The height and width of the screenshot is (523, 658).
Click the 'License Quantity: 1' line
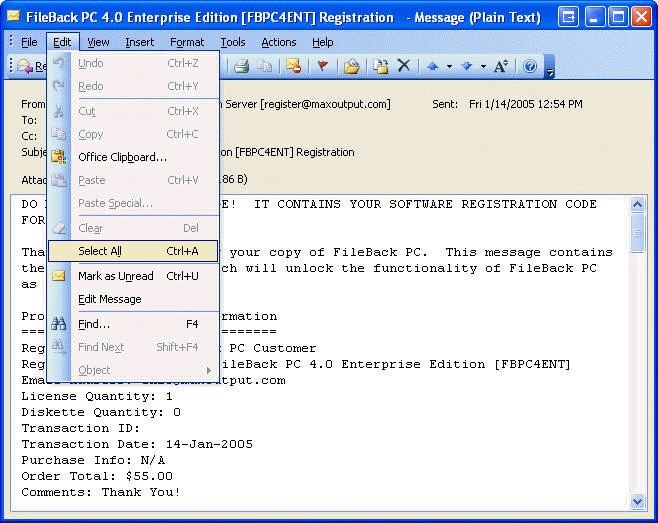coord(97,396)
